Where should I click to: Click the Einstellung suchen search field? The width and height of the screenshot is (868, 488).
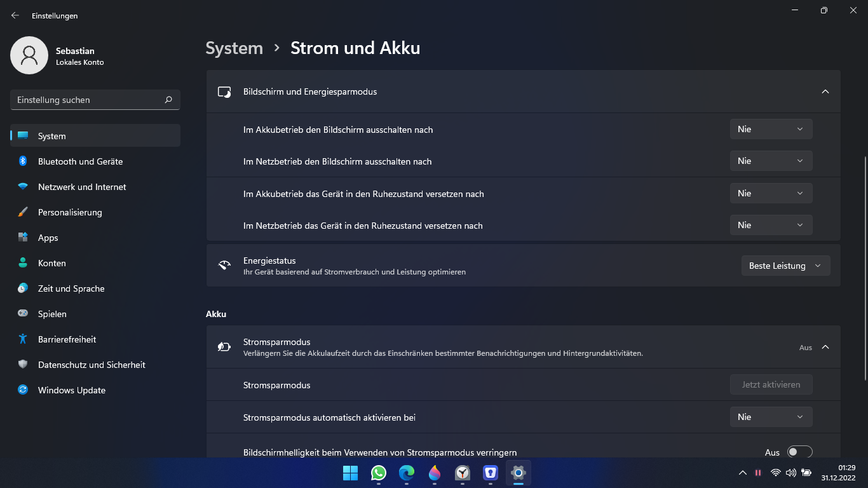95,100
